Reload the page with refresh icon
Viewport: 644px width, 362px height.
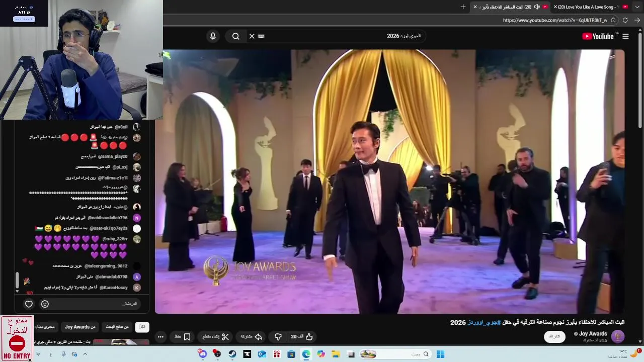625,20
